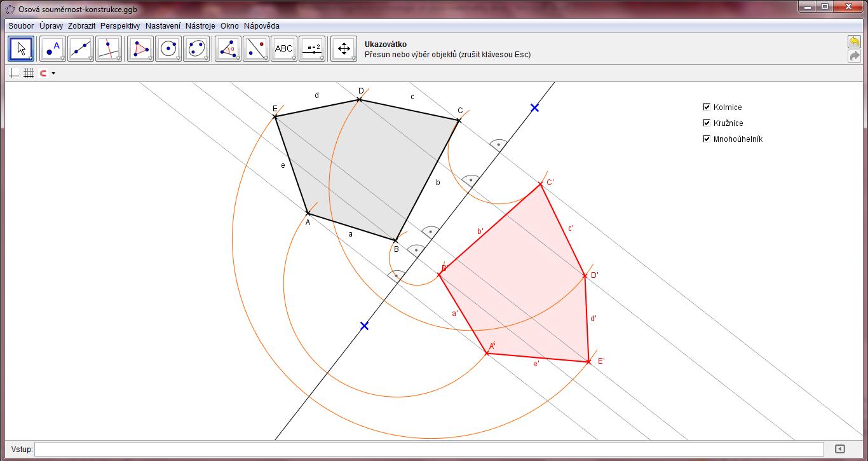Image resolution: width=868 pixels, height=461 pixels.
Task: Toggle grid display in style bar
Action: [x=29, y=73]
